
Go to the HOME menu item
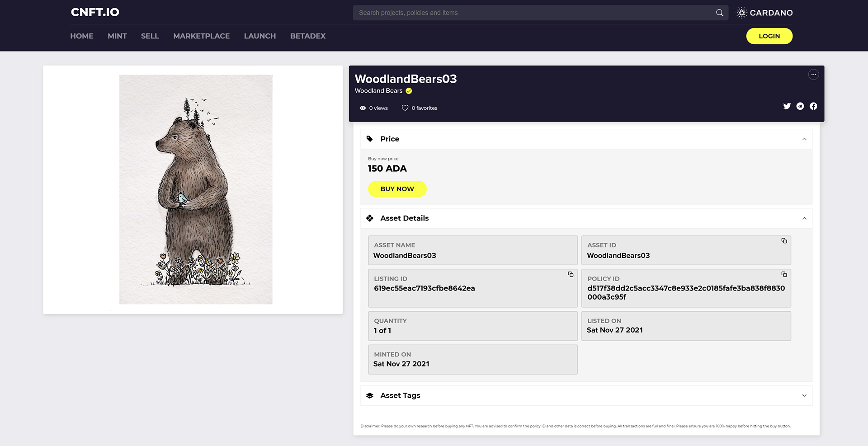click(x=82, y=36)
